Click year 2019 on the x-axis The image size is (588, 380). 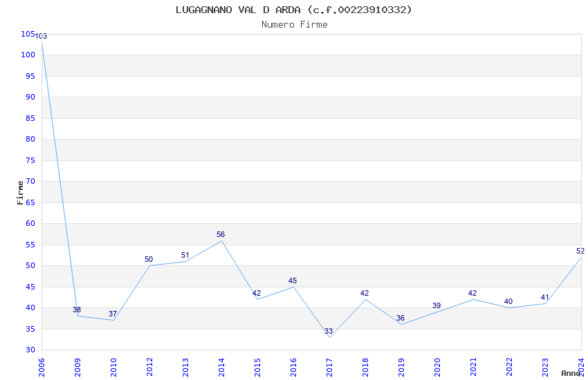pos(402,368)
